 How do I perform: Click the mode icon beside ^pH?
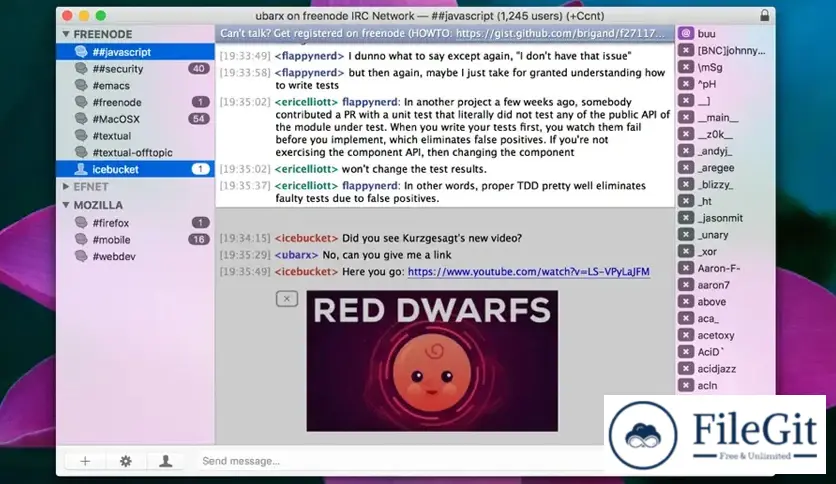686,84
